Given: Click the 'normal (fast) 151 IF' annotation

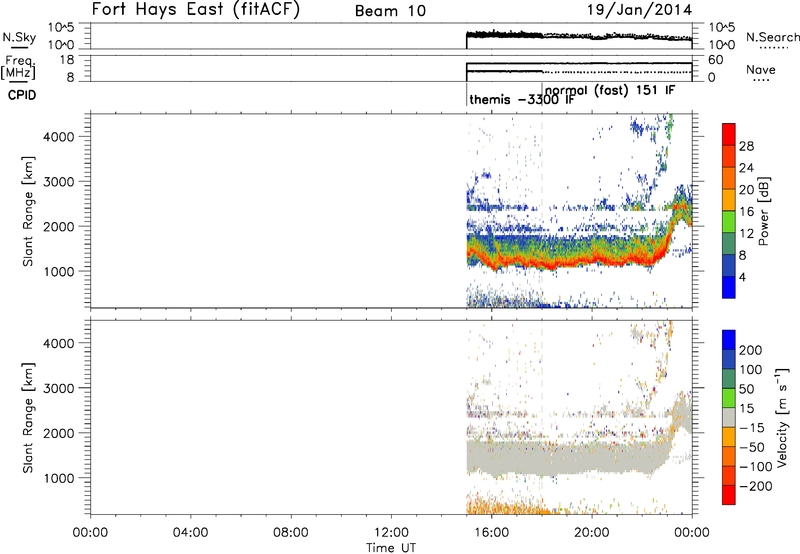Looking at the screenshot, I should [610, 91].
